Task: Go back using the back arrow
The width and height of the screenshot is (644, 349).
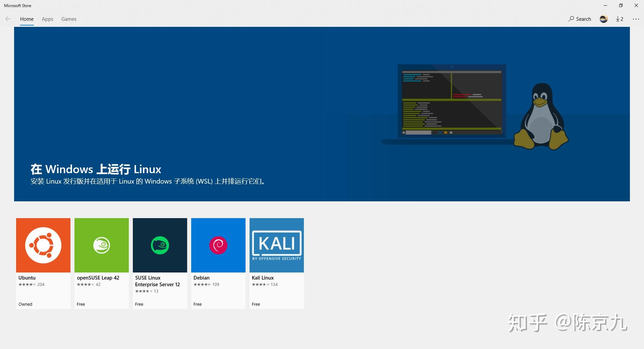Action: click(8, 19)
